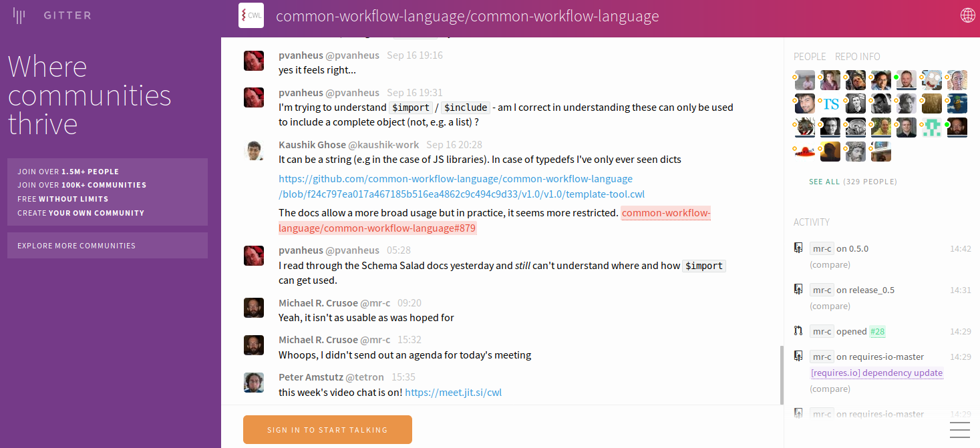Click 'JOIN OVER 1.5M+ PEOPLE' text
The height and width of the screenshot is (448, 980).
coord(68,172)
